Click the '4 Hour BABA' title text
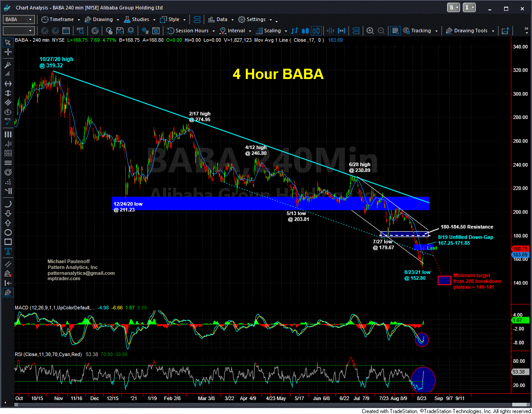This screenshot has height=414, width=532. [x=278, y=74]
